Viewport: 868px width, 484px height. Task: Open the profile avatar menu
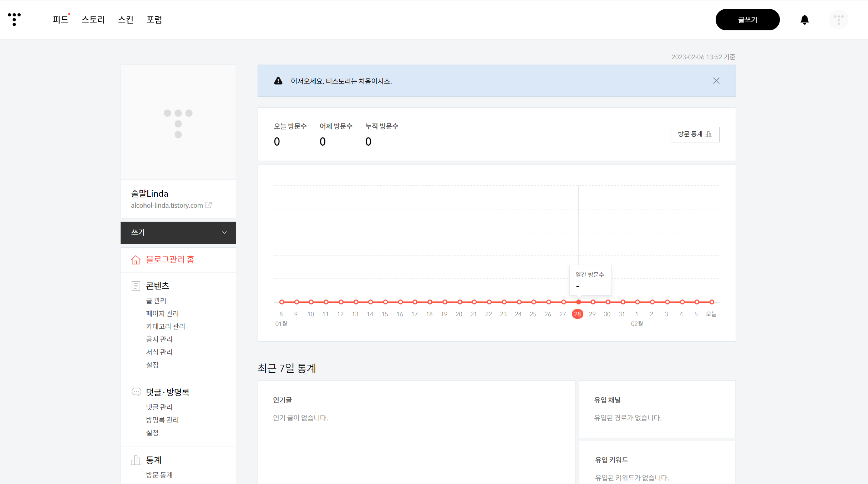(x=838, y=20)
